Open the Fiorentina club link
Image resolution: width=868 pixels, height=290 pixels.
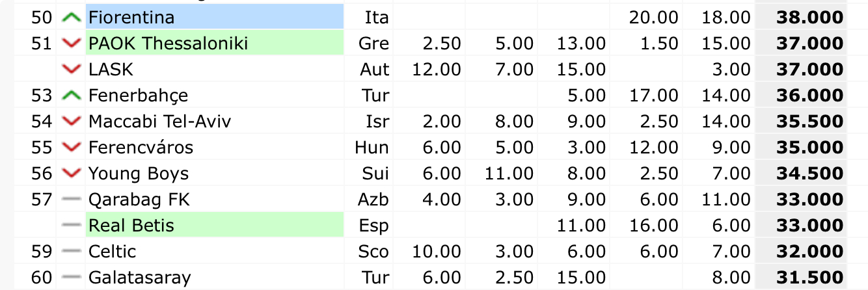pos(131,18)
